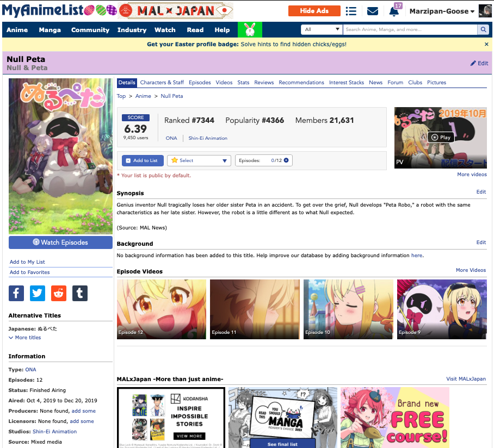Open the Watch navigation menu
This screenshot has height=448, width=494.
click(165, 30)
